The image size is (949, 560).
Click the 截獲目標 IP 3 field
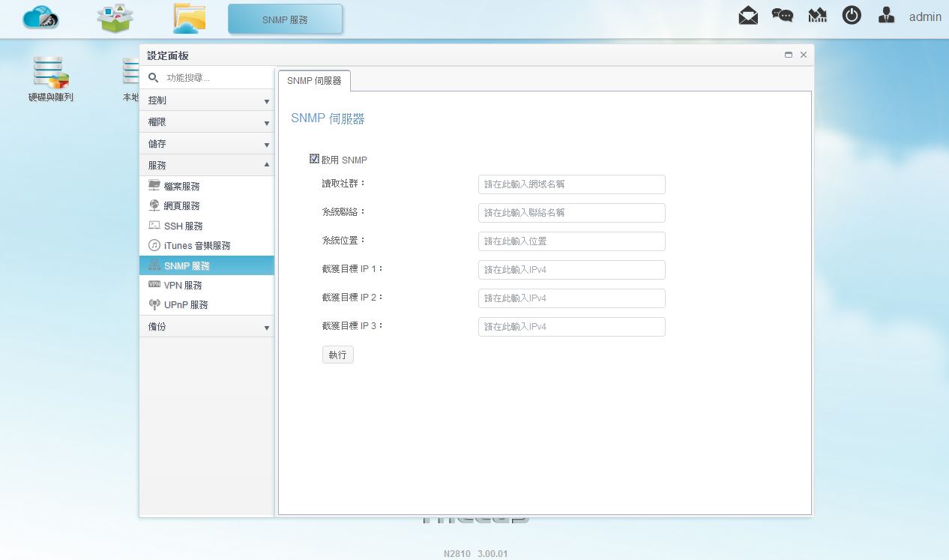(x=572, y=327)
